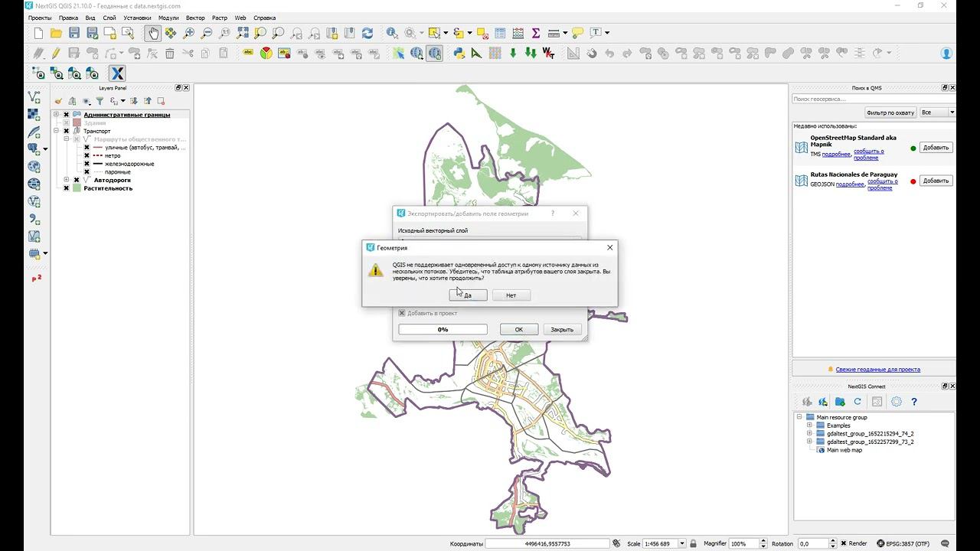The width and height of the screenshot is (980, 551).
Task: Click the New Project blank page icon
Action: coord(38,33)
